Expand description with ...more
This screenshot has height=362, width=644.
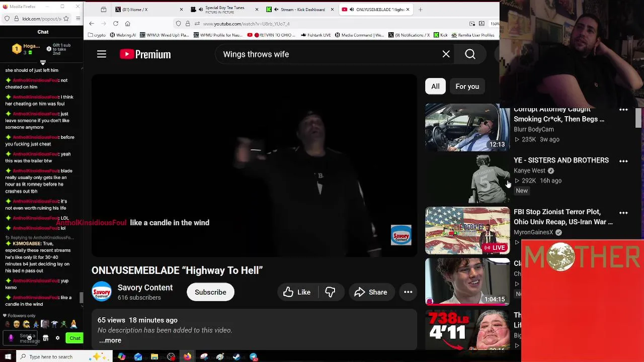pos(110,340)
